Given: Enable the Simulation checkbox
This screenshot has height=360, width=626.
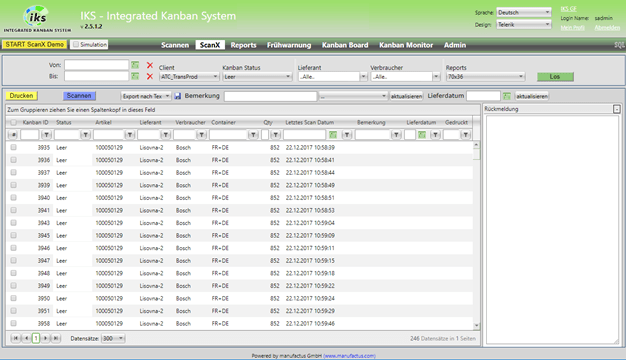Looking at the screenshot, I should click(x=76, y=44).
